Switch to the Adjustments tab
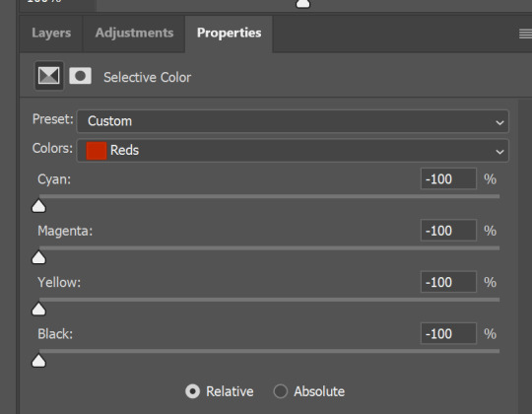 click(x=134, y=33)
